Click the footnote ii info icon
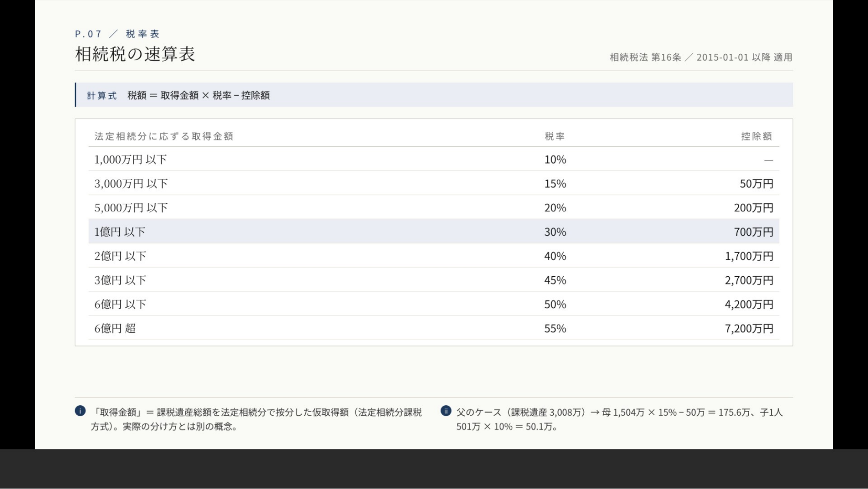 (446, 411)
